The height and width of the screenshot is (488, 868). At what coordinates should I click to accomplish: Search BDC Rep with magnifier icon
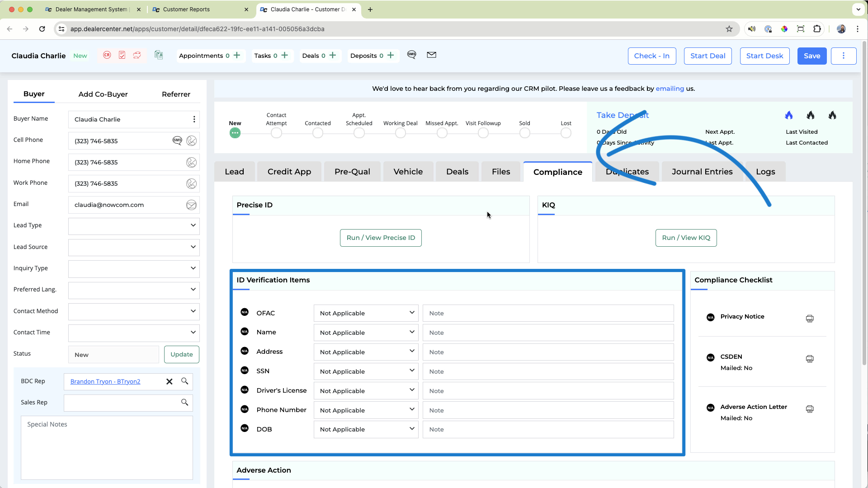point(185,381)
